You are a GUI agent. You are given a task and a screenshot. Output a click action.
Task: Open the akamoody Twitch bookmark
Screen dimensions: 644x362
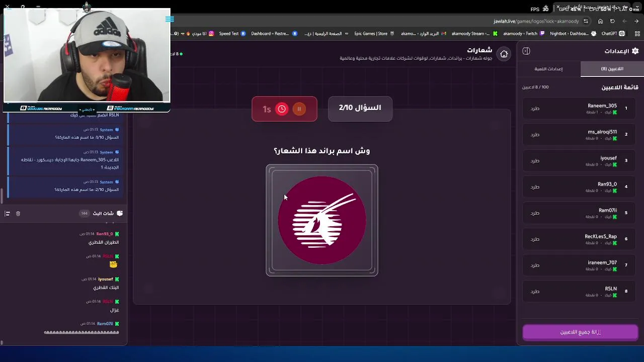524,34
